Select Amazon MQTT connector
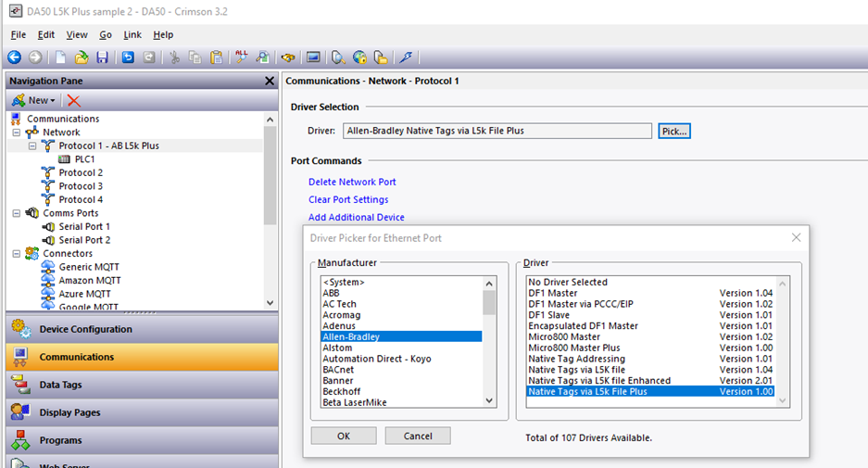Viewport: 868px width, 468px height. pyautogui.click(x=90, y=280)
